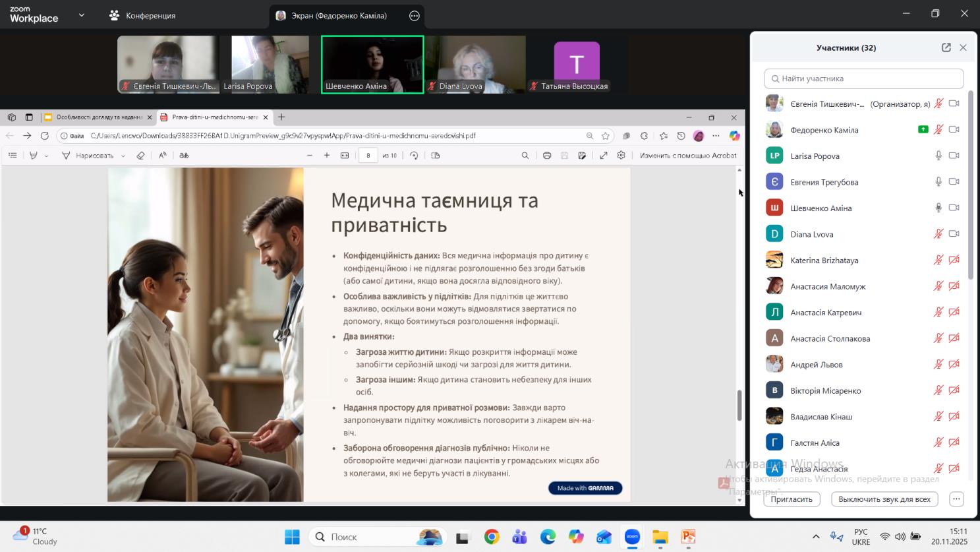Click Выключить звук для всех button
Viewport: 980px width, 552px height.
pos(884,499)
